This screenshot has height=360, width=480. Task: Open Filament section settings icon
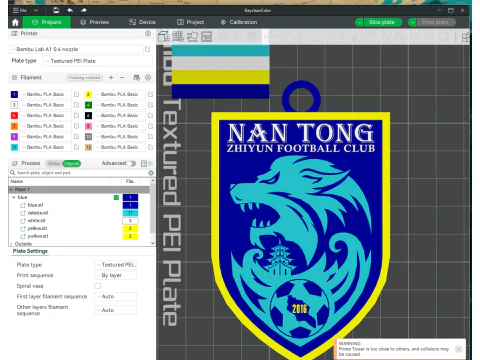click(148, 77)
